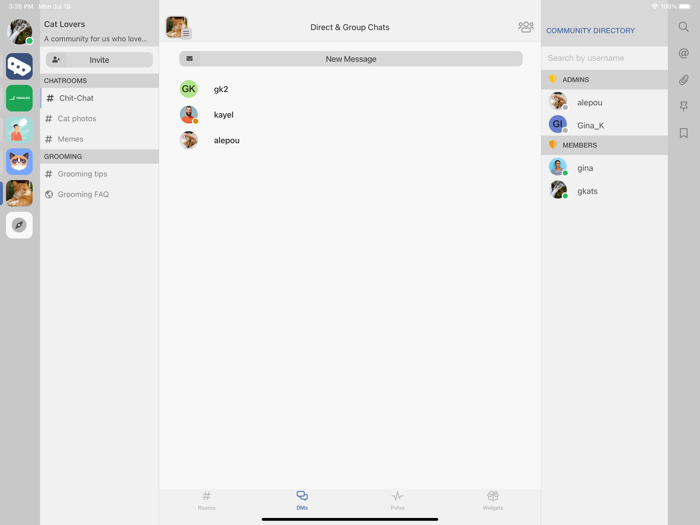Screen dimensions: 700x525
Task: Open attachments paperclip icon
Action: [x=683, y=80]
